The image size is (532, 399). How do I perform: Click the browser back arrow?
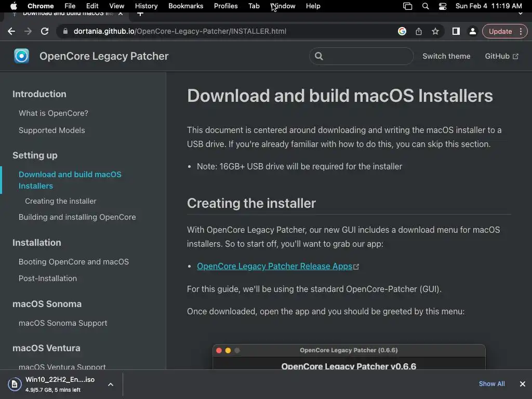[11, 31]
